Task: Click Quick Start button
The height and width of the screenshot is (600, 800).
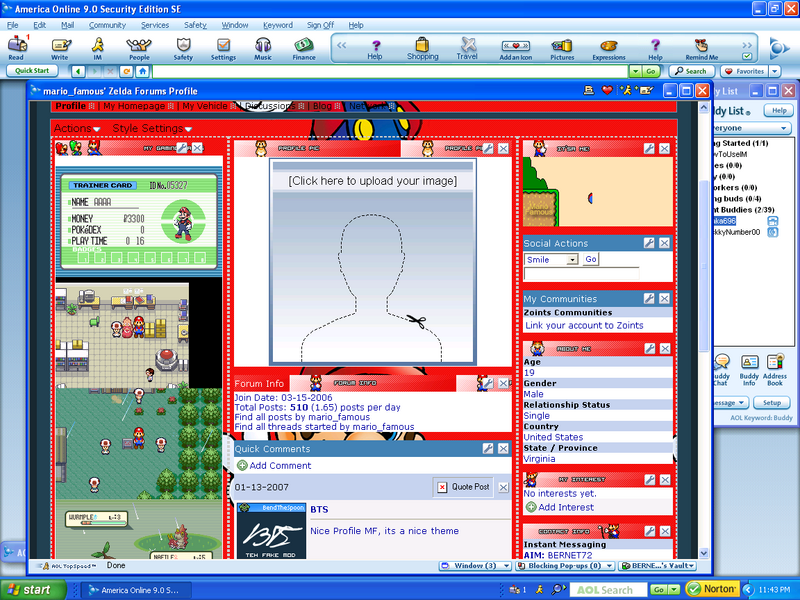Action: [x=32, y=71]
